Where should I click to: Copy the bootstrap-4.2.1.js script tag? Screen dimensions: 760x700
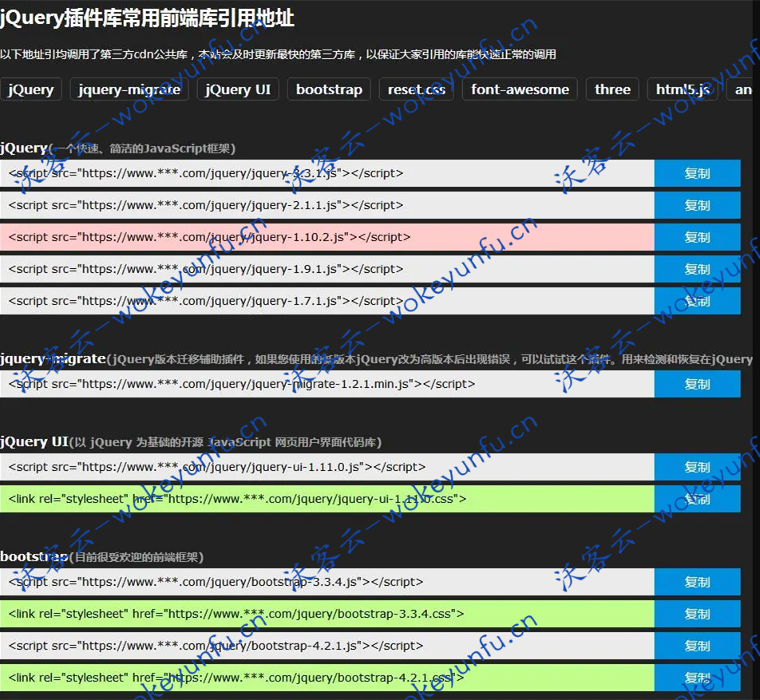(697, 646)
